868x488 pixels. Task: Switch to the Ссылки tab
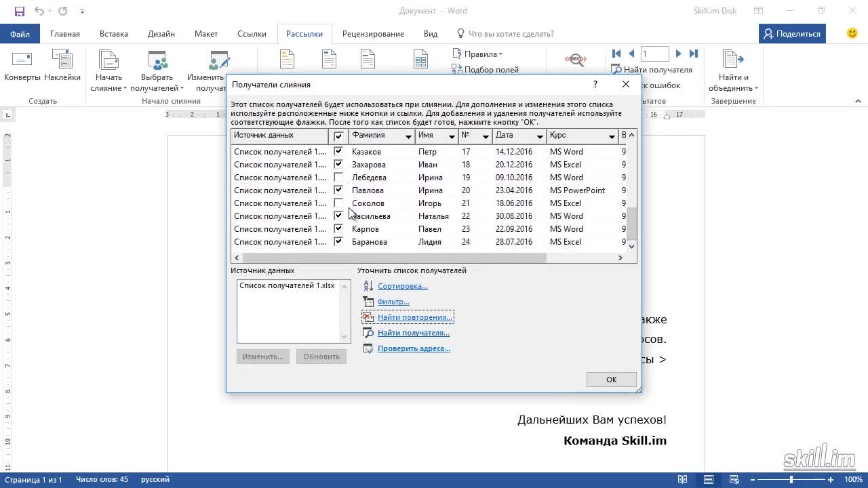click(x=252, y=33)
